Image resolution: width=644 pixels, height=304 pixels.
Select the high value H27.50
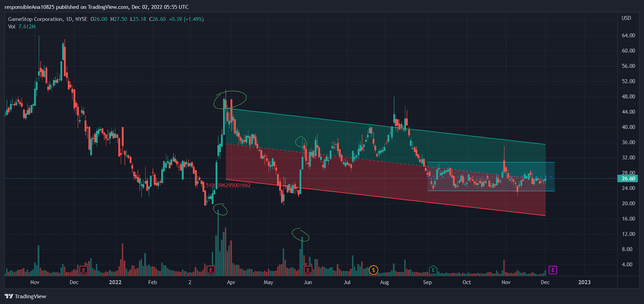119,19
